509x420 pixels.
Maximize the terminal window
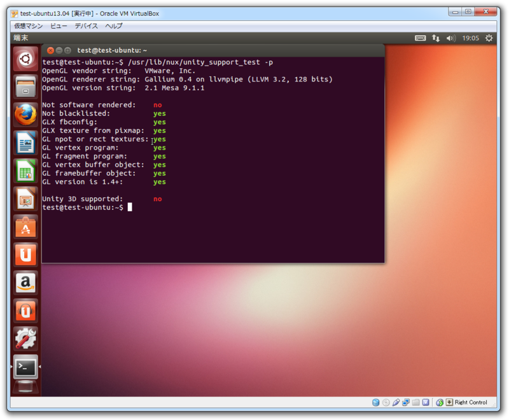(x=67, y=50)
